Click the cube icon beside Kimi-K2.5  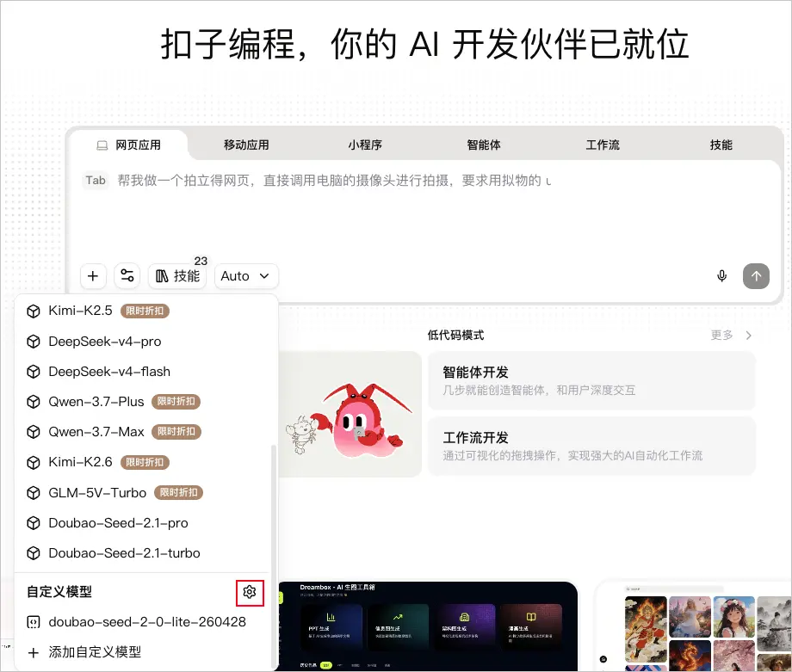34,311
